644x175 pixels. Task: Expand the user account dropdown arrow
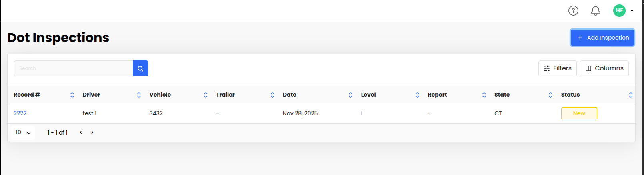coord(632,11)
